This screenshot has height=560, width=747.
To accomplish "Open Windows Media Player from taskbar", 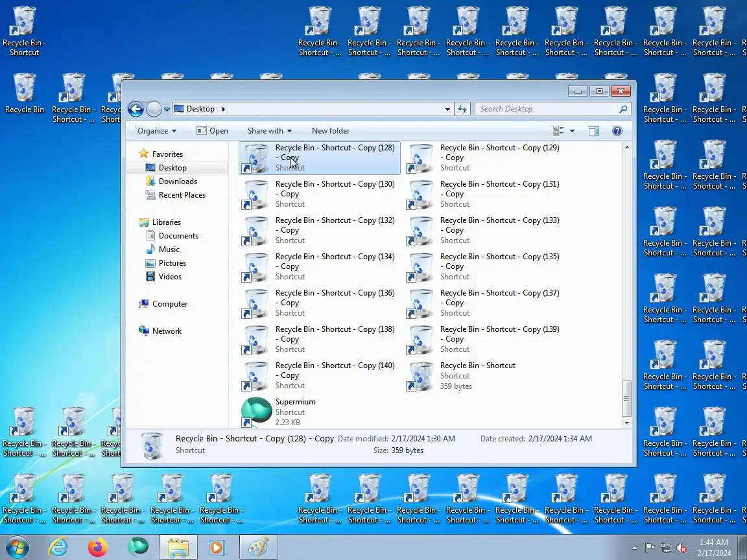I will 217,548.
